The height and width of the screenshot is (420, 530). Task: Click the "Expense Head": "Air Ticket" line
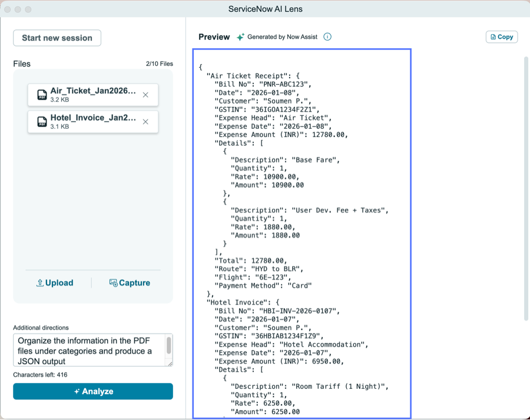tap(273, 118)
